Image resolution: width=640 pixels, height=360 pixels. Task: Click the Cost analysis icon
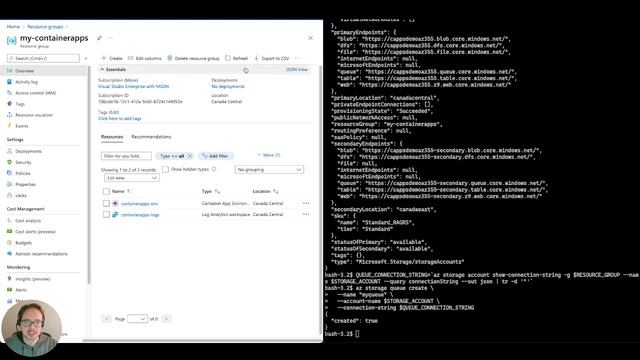pyautogui.click(x=9, y=220)
